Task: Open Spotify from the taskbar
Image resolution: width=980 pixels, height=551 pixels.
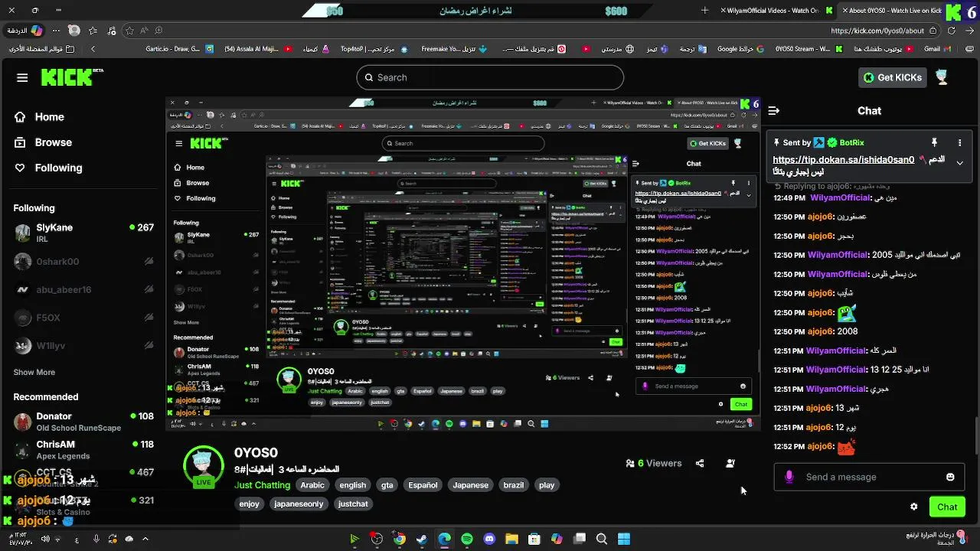Action: 467,539
